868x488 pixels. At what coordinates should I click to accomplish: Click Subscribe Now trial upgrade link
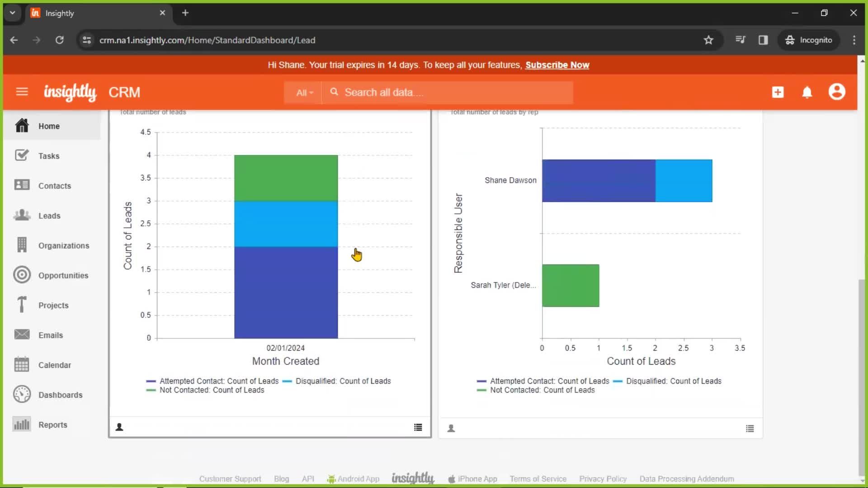pyautogui.click(x=557, y=65)
